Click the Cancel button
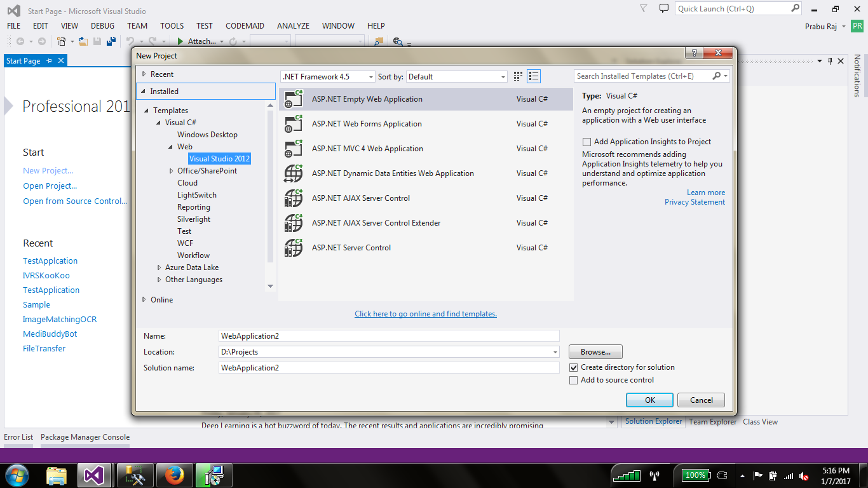This screenshot has width=868, height=488. coord(701,400)
